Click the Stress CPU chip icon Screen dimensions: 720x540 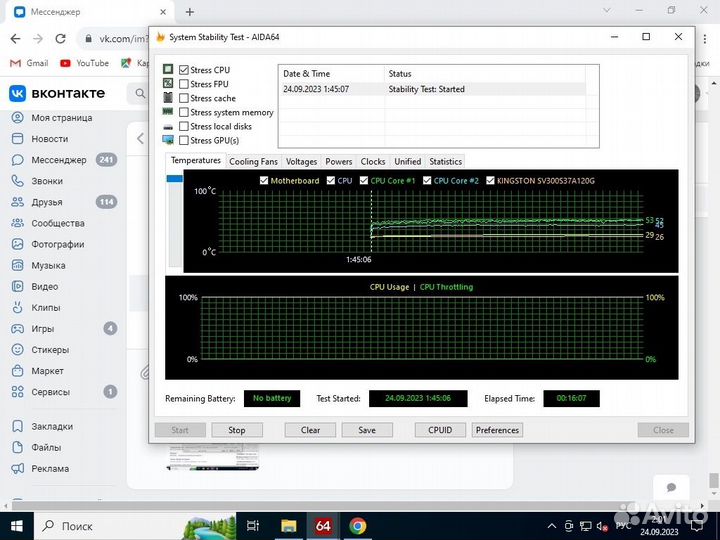coord(168,69)
